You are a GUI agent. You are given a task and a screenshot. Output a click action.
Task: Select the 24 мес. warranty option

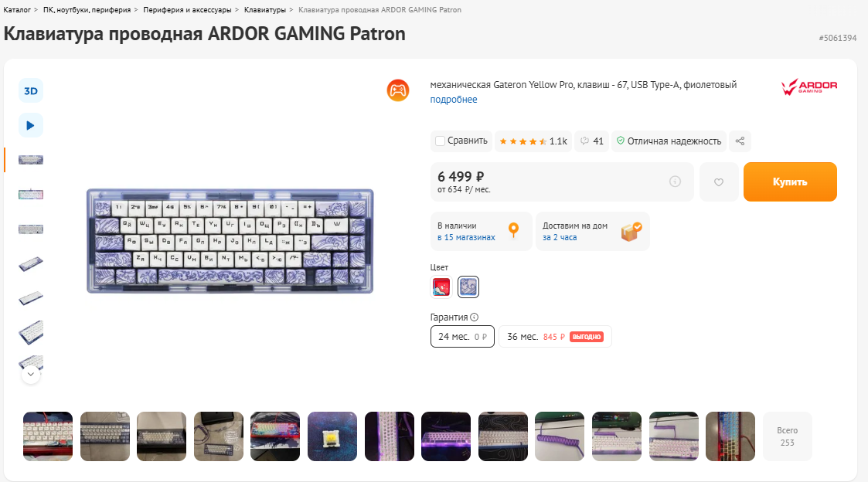(462, 337)
